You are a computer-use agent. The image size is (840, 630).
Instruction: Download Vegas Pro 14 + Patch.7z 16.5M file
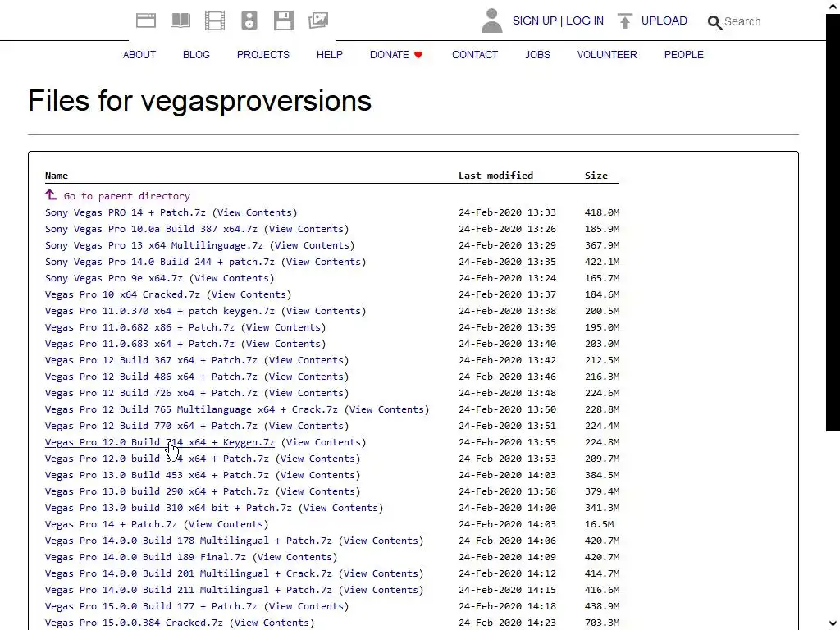[x=111, y=524]
